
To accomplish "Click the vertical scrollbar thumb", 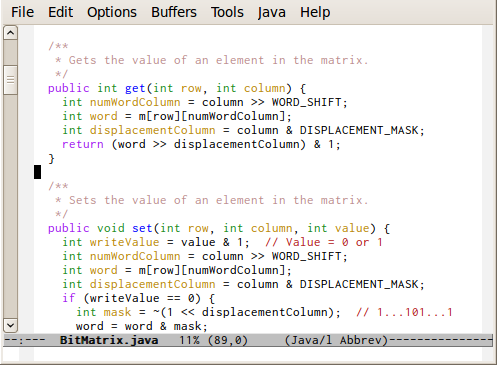I will 10,80.
